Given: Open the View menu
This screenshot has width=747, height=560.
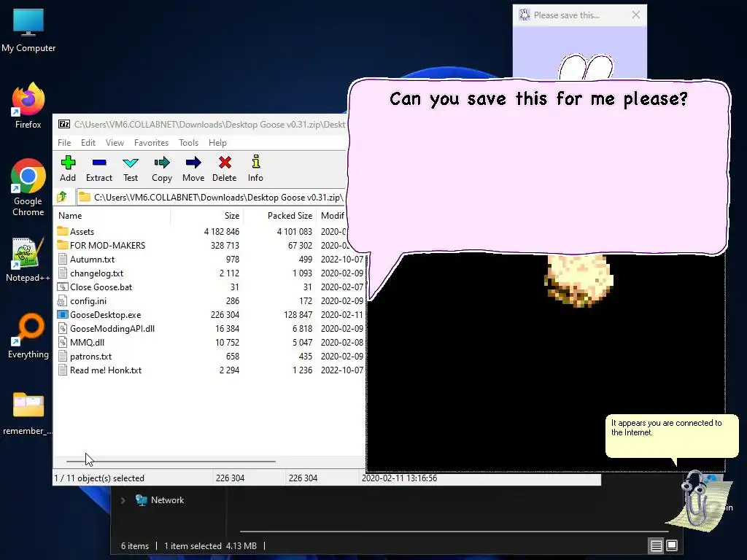Looking at the screenshot, I should (x=115, y=143).
